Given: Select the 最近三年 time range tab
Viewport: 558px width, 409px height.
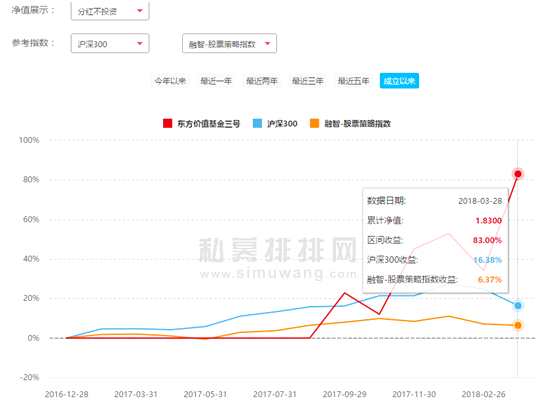Looking at the screenshot, I should click(307, 81).
